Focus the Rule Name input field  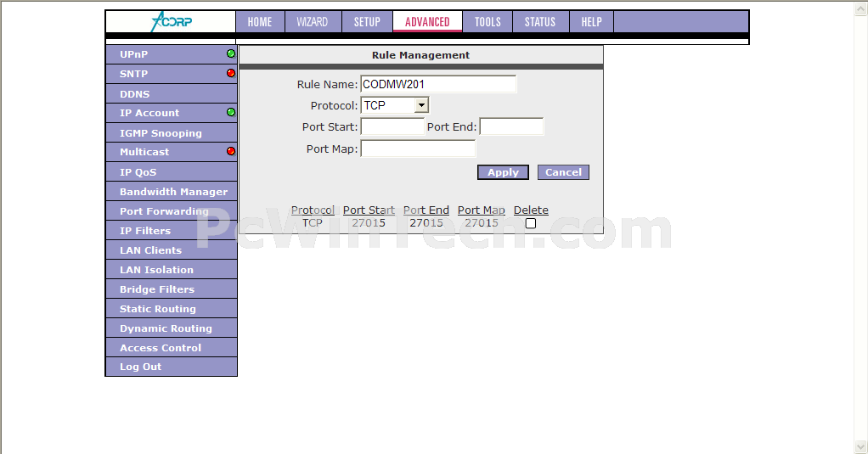coord(438,84)
